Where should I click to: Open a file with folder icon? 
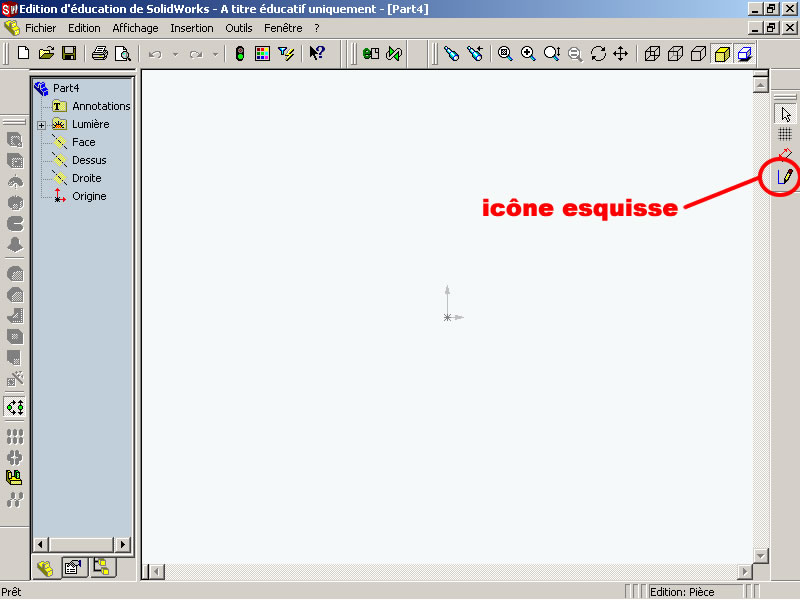click(x=46, y=53)
